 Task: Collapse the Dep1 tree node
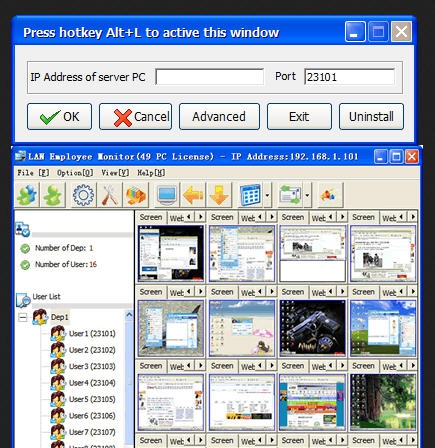point(23,317)
